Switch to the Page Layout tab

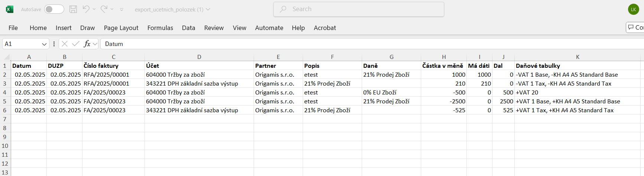121,28
